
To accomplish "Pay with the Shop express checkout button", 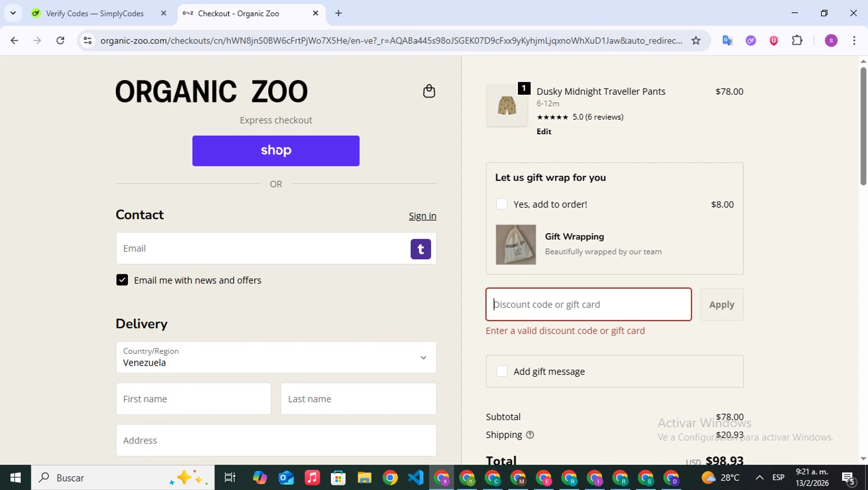I will (x=276, y=151).
